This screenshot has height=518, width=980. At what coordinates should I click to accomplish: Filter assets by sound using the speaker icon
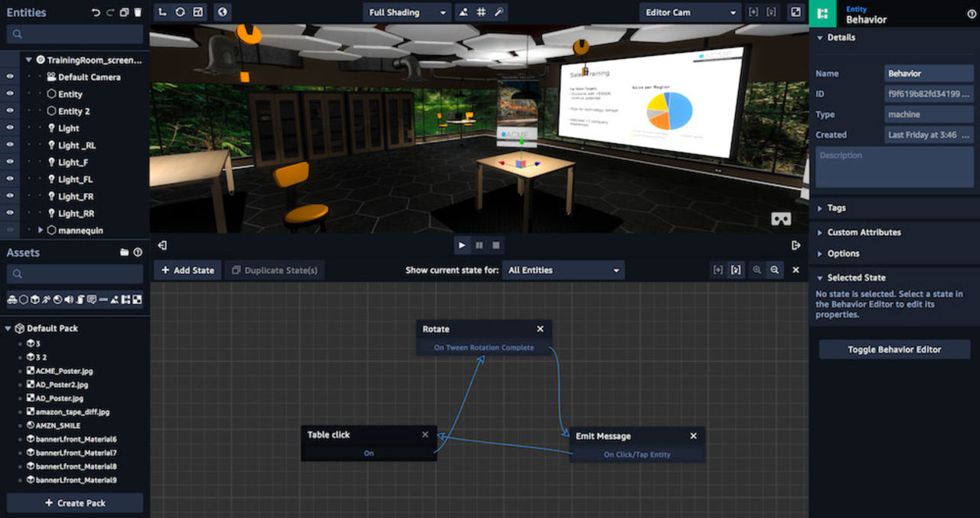click(69, 299)
